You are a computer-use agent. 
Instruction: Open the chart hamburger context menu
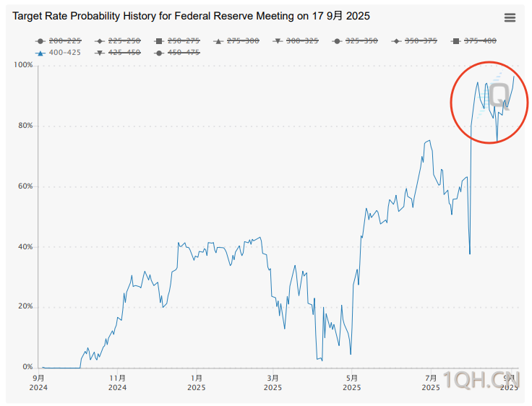coord(510,17)
